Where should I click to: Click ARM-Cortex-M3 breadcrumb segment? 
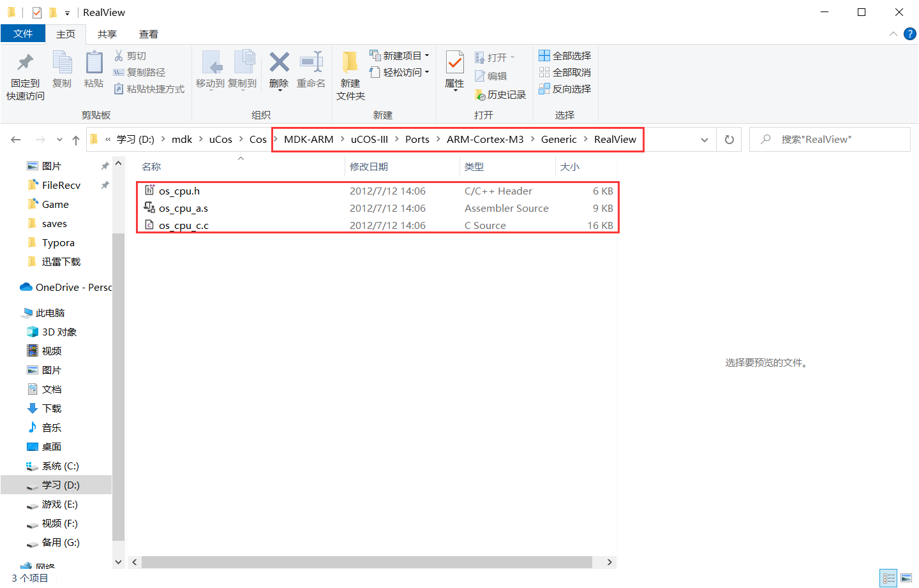(x=485, y=139)
